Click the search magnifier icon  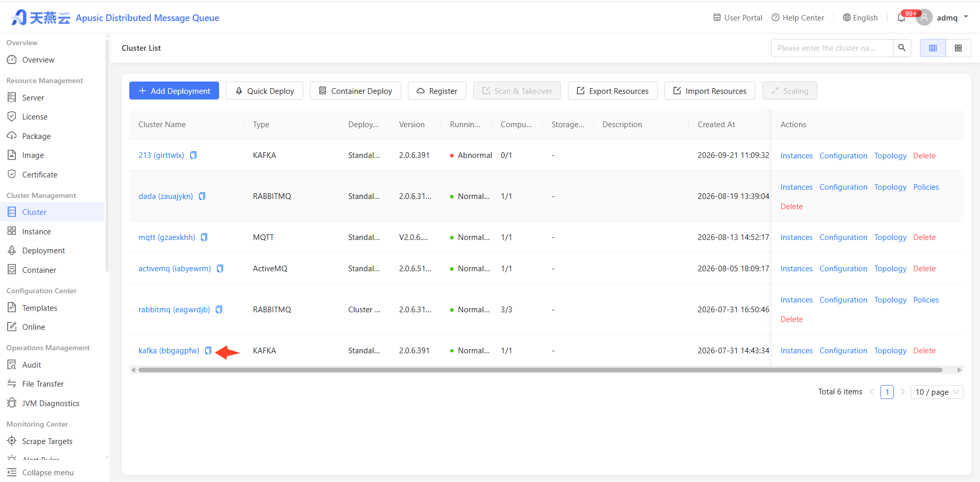(x=901, y=48)
